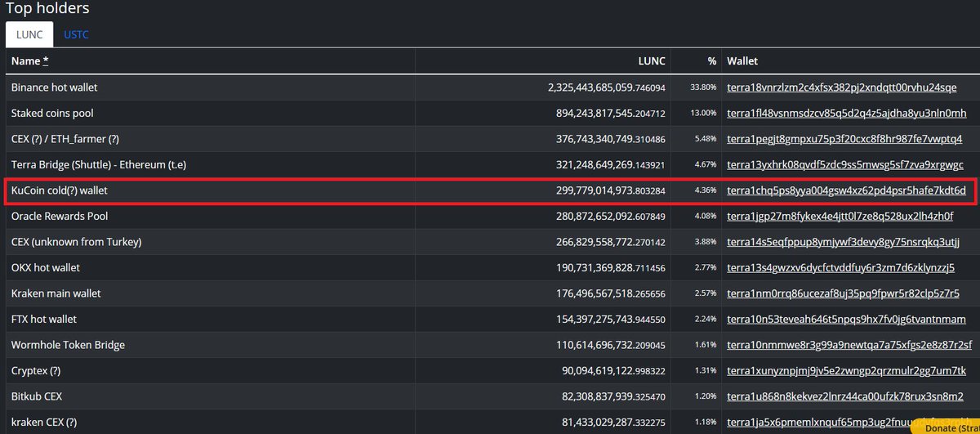980x434 pixels.
Task: Open OKX hot wallet address link
Action: pos(841,268)
